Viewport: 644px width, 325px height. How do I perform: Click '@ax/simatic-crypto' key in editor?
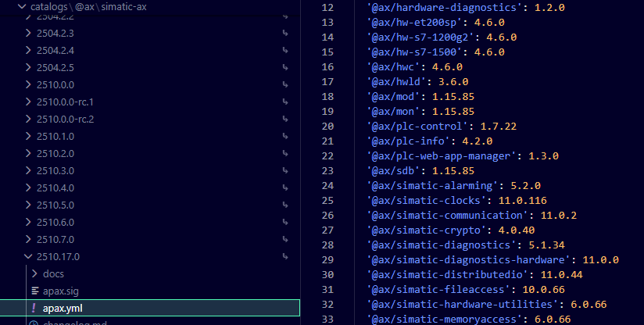pyautogui.click(x=426, y=230)
